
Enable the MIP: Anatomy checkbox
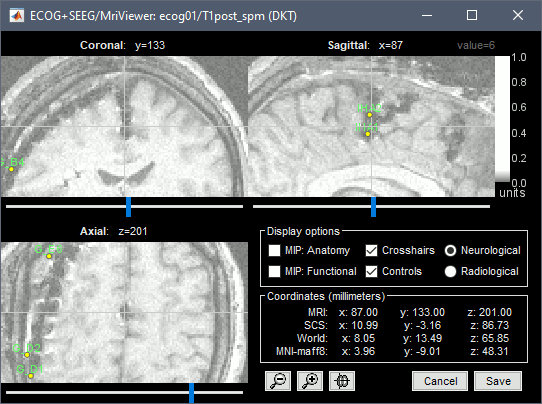click(x=274, y=250)
